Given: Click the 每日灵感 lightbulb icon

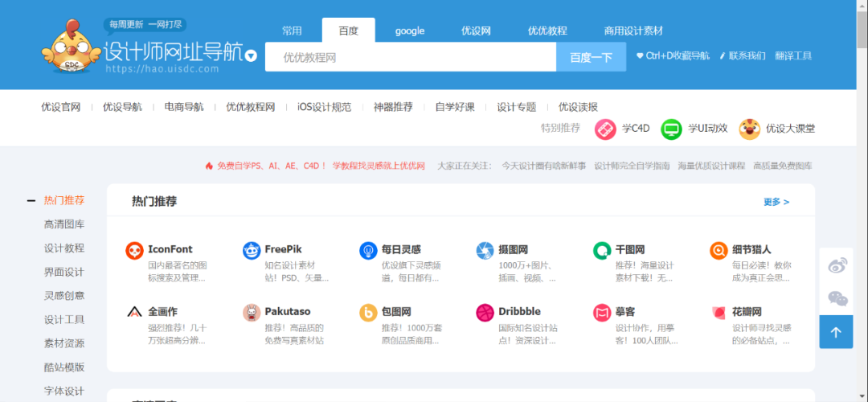Looking at the screenshot, I should pyautogui.click(x=368, y=251).
